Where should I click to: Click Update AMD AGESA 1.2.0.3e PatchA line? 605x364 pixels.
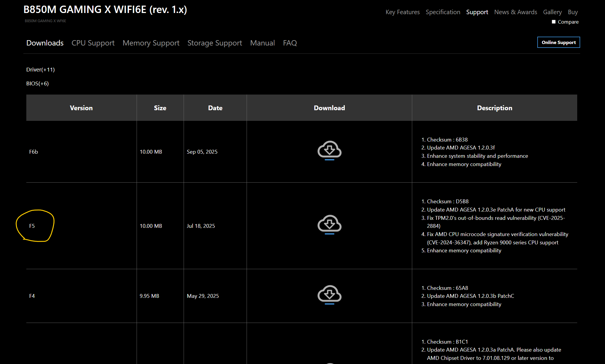pyautogui.click(x=496, y=210)
